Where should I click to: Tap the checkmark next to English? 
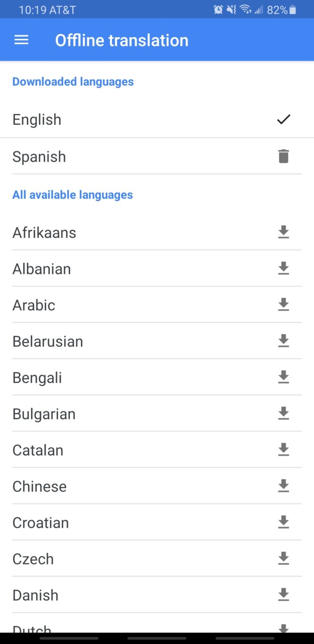(x=284, y=119)
